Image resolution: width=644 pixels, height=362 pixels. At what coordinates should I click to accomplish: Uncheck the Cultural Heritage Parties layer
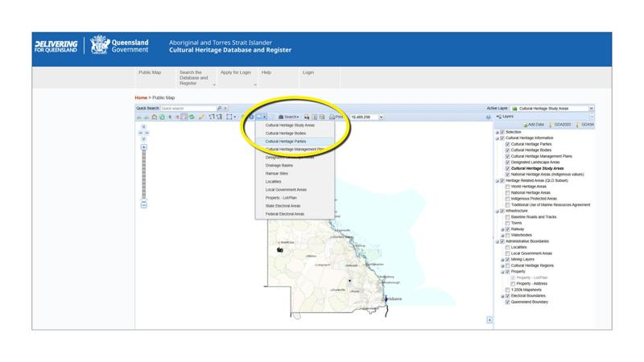[x=507, y=144]
